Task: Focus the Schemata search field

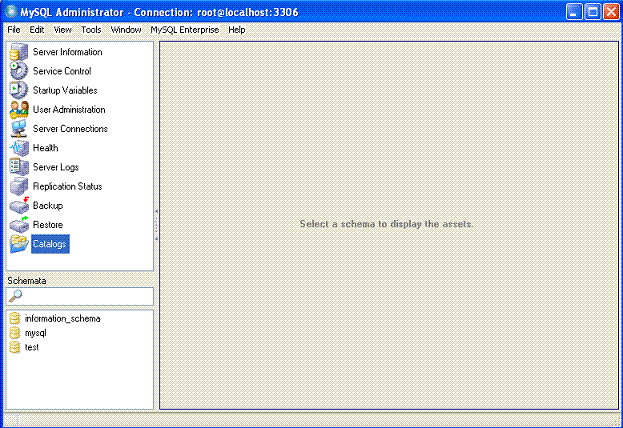Action: click(79, 296)
